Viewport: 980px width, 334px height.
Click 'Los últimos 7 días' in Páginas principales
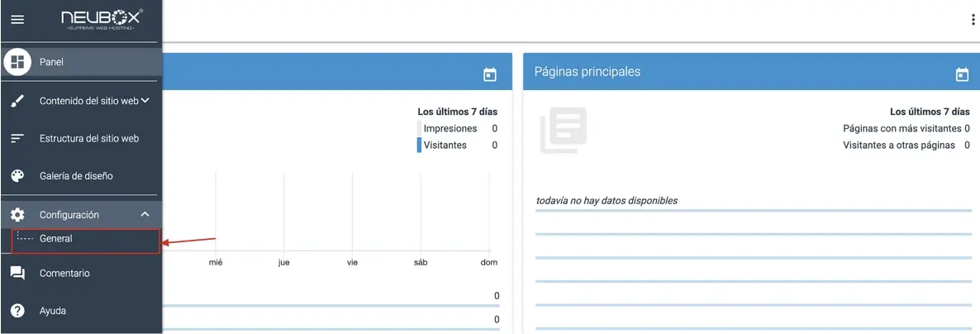tap(930, 112)
